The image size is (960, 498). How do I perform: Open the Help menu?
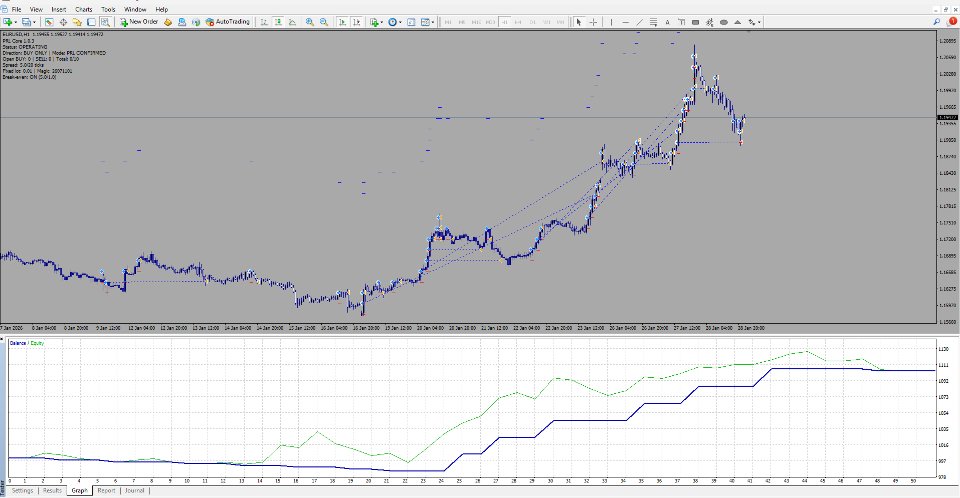tap(162, 9)
